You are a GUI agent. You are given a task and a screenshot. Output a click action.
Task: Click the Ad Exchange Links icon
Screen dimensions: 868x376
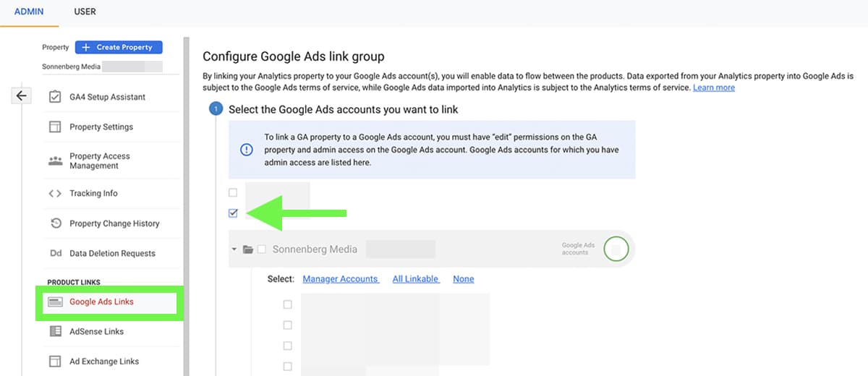click(x=55, y=362)
